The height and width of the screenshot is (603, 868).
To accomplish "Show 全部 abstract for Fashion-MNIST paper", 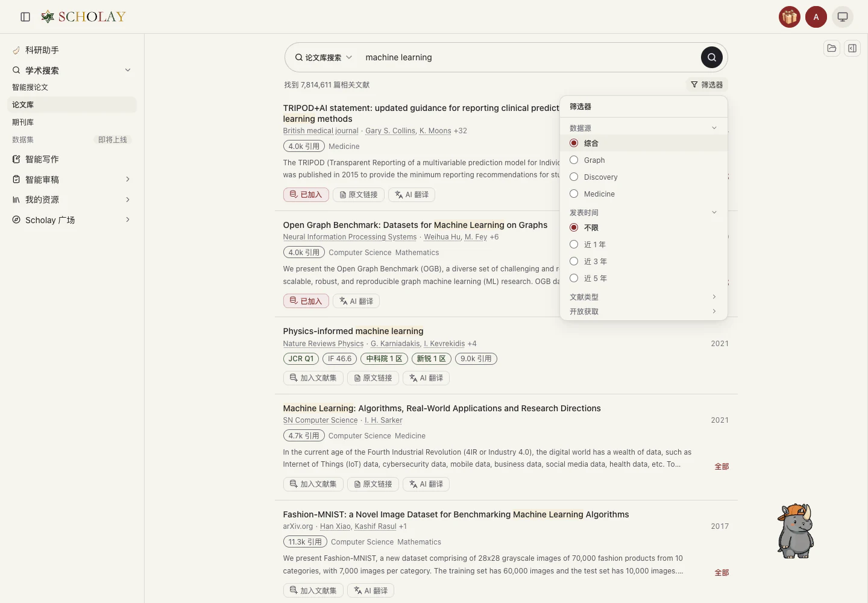I will (722, 572).
